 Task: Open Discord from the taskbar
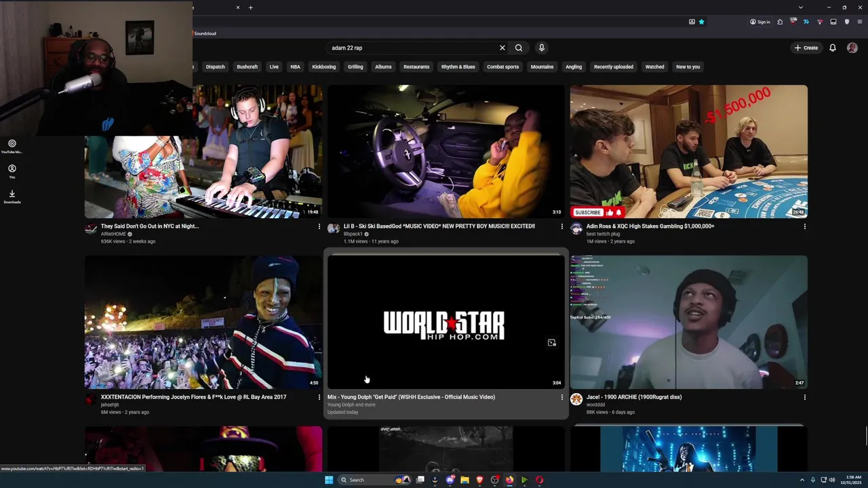[x=450, y=480]
